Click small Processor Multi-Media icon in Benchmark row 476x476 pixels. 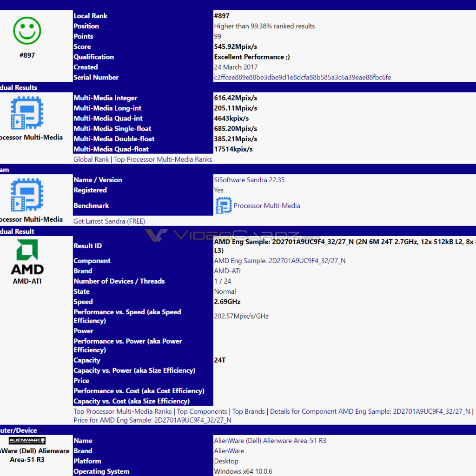click(224, 205)
